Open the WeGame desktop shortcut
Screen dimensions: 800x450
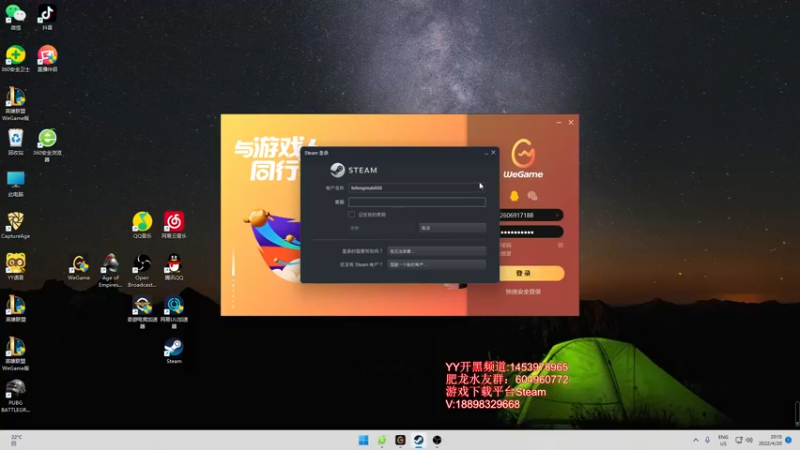click(79, 267)
